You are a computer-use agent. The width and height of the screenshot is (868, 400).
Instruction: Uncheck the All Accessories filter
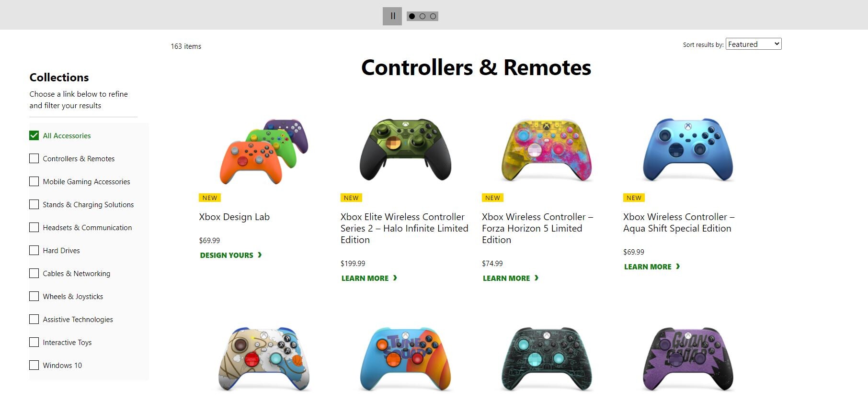(x=34, y=135)
